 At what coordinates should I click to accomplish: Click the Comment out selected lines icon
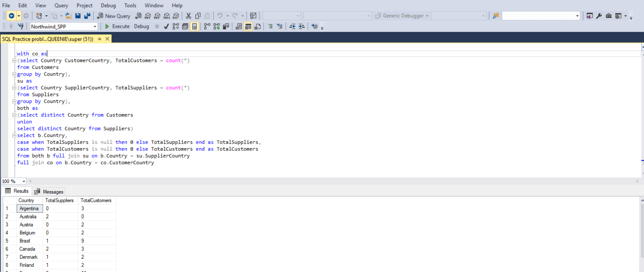click(x=270, y=27)
